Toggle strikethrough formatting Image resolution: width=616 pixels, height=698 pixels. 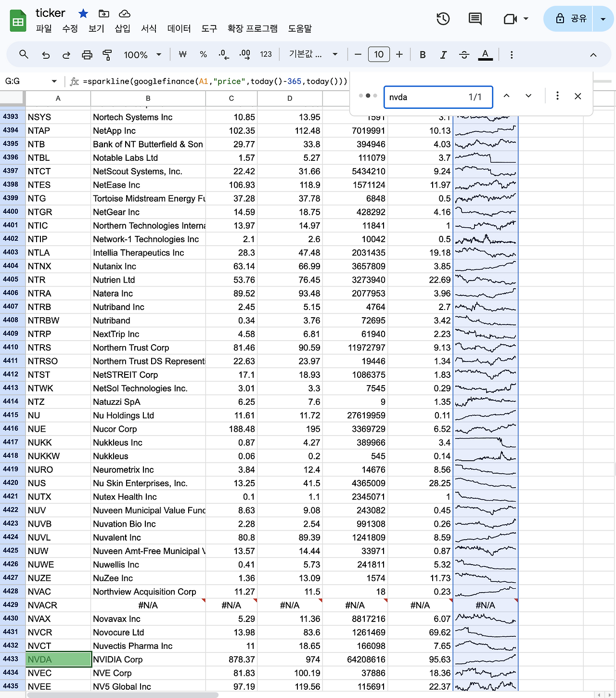point(464,55)
